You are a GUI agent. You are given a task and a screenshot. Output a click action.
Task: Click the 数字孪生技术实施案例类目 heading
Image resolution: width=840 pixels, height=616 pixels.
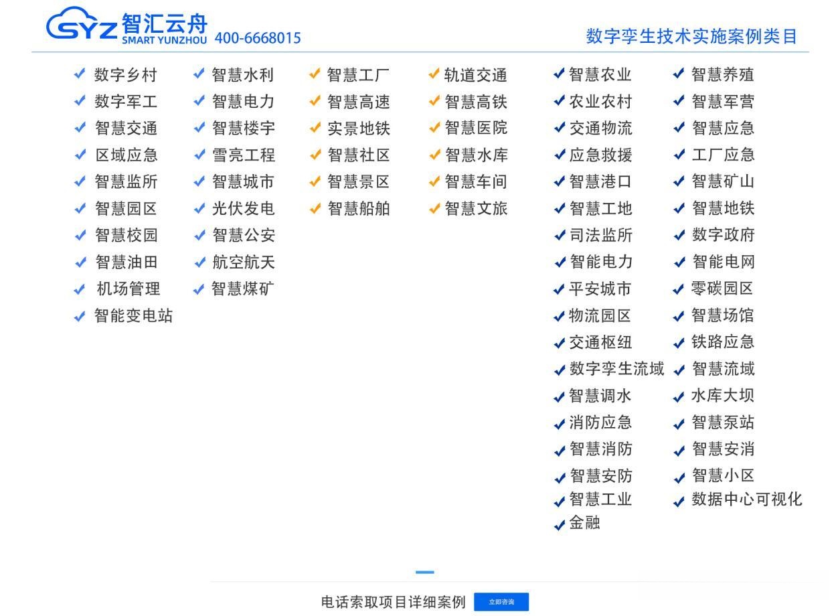tap(691, 37)
